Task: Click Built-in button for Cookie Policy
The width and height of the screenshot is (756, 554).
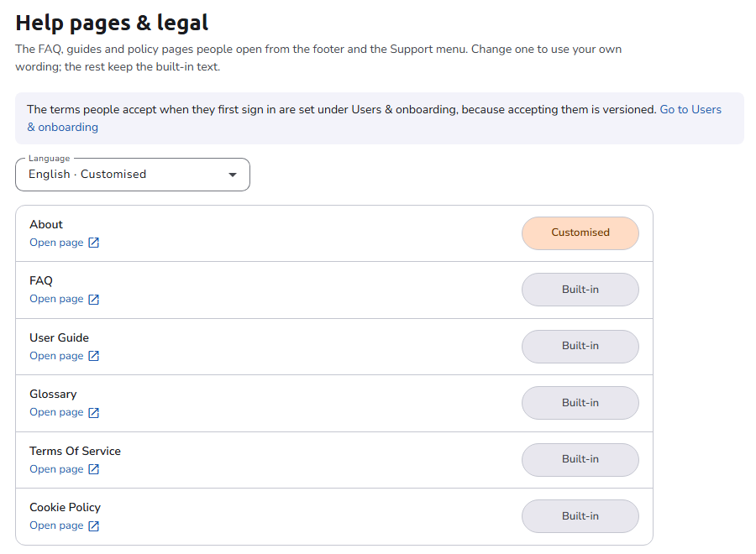Action: [580, 516]
